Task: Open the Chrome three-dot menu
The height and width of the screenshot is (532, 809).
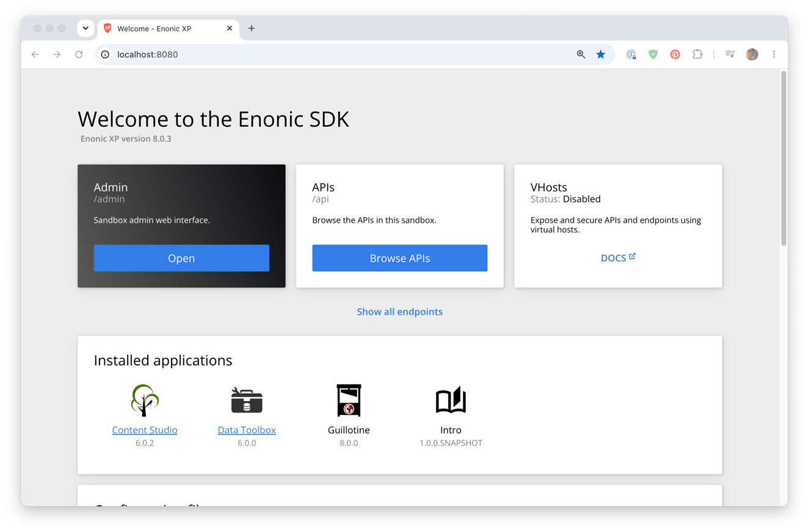Action: click(x=774, y=54)
